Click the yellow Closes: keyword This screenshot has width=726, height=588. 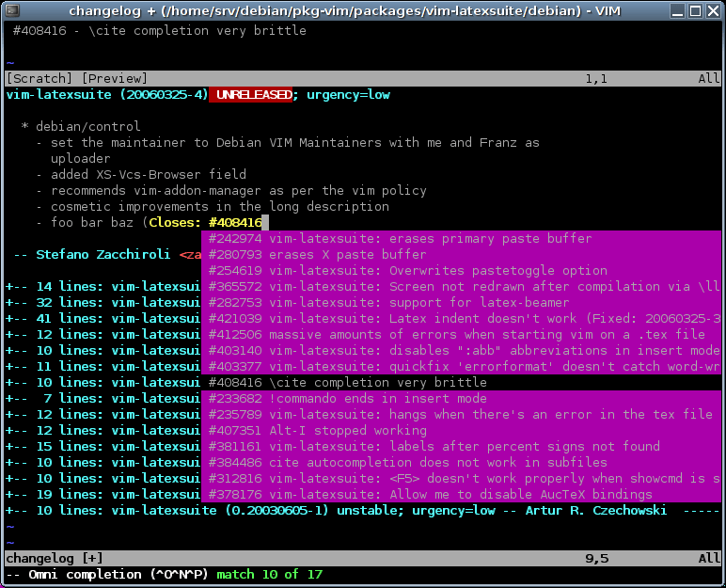[175, 222]
